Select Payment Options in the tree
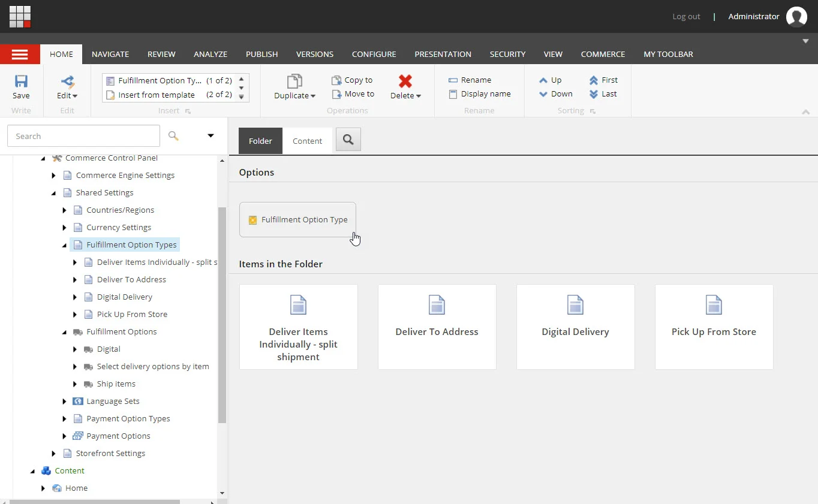 tap(118, 436)
